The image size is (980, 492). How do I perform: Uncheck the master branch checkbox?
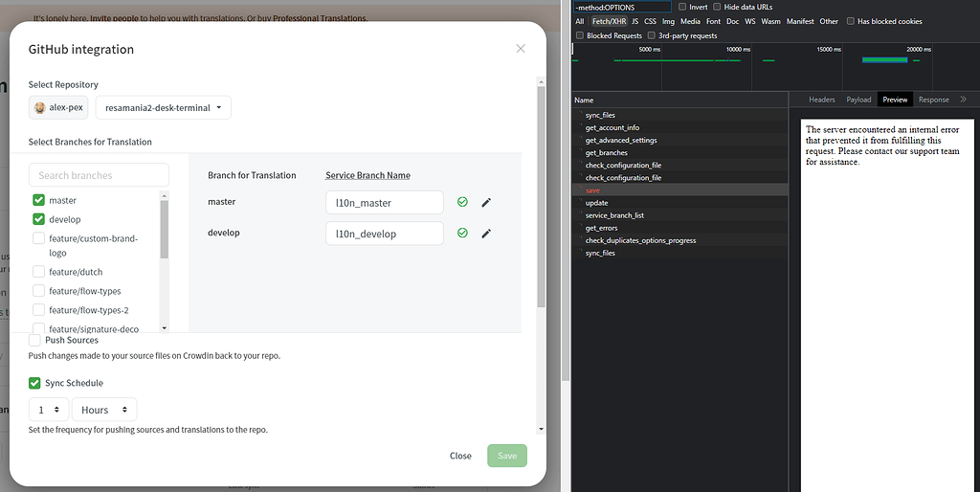coord(38,200)
